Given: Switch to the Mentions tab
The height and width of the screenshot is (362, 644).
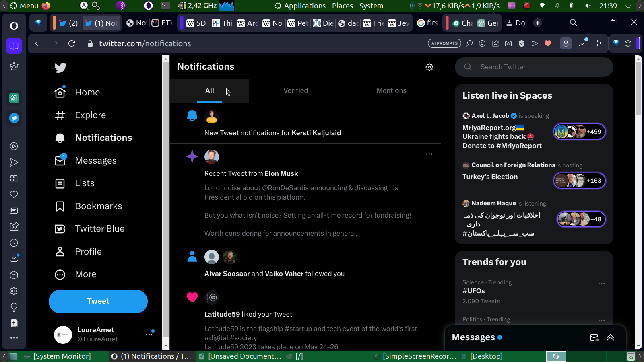Looking at the screenshot, I should point(391,91).
